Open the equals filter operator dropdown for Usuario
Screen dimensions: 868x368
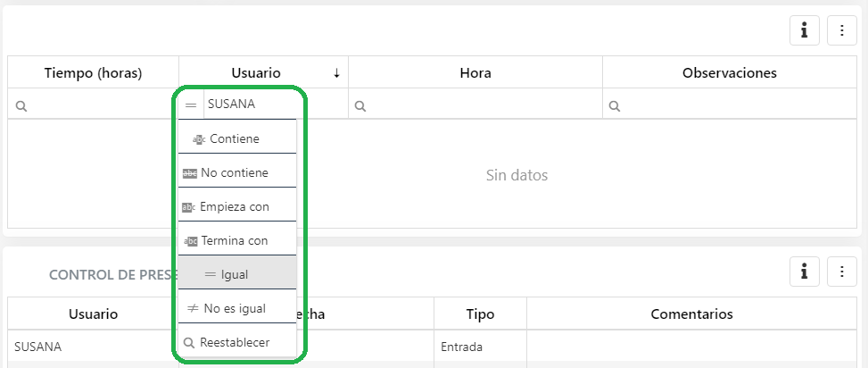pyautogui.click(x=191, y=105)
